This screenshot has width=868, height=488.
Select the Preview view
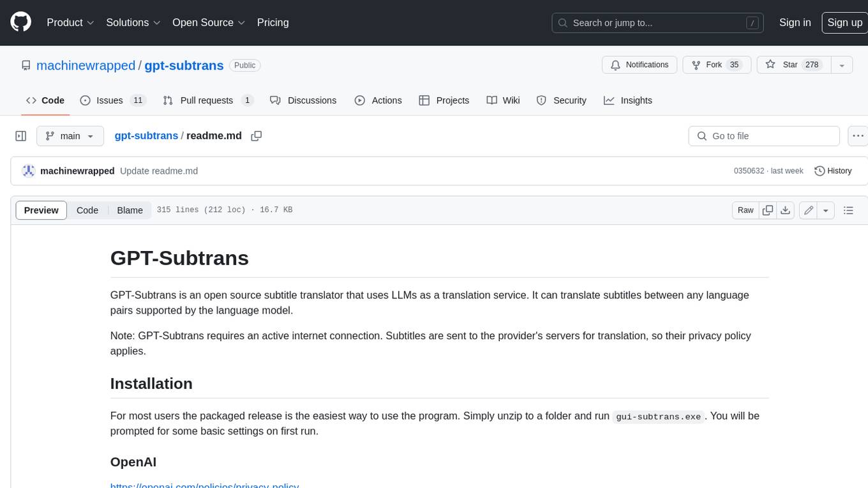[x=41, y=210]
